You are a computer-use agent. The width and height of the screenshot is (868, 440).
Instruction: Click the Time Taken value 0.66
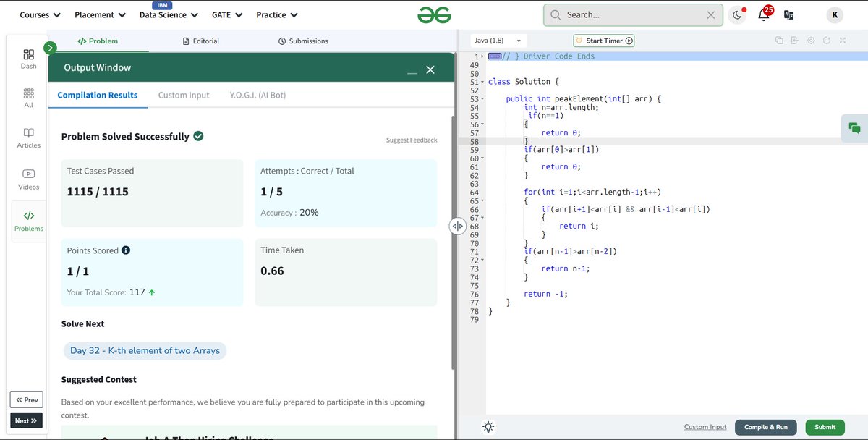(272, 271)
